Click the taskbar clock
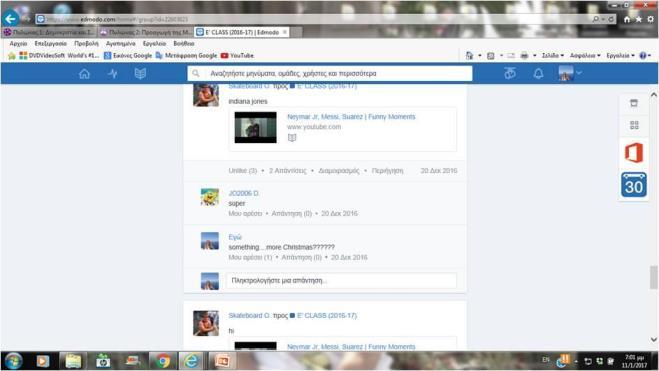The height and width of the screenshot is (371, 659). 634,361
